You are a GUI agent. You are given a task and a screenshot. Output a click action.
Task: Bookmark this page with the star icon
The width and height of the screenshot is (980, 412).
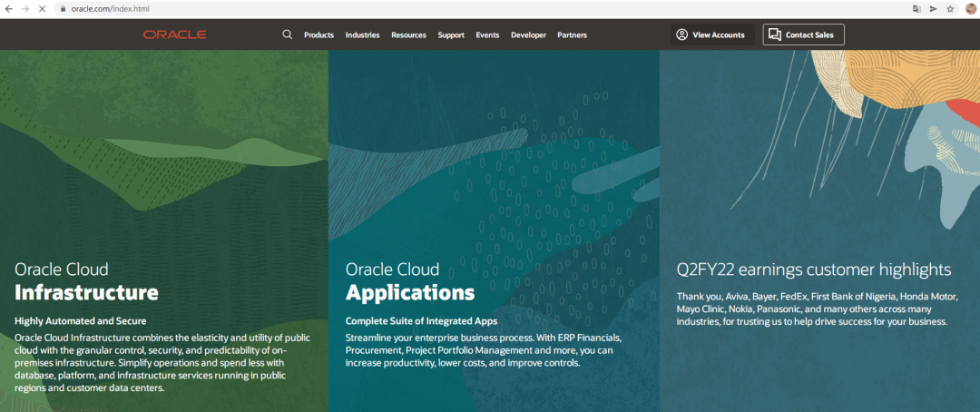950,9
